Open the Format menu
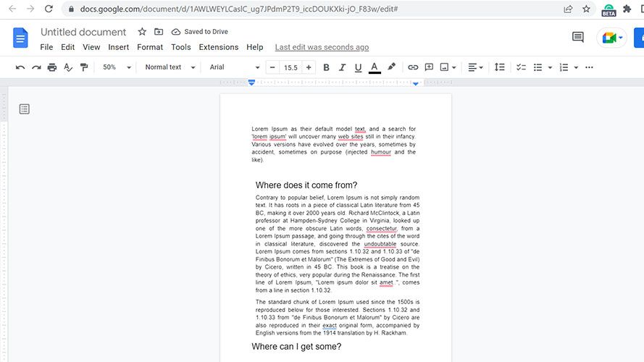 (x=150, y=47)
